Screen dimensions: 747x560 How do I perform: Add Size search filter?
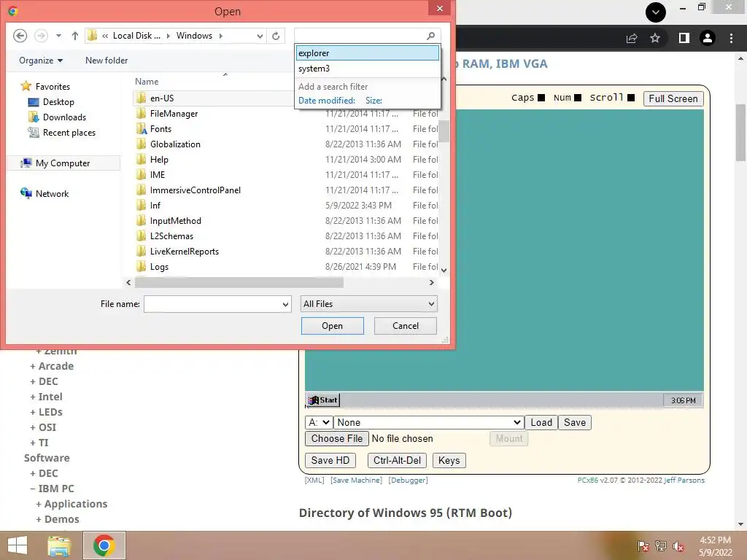373,101
